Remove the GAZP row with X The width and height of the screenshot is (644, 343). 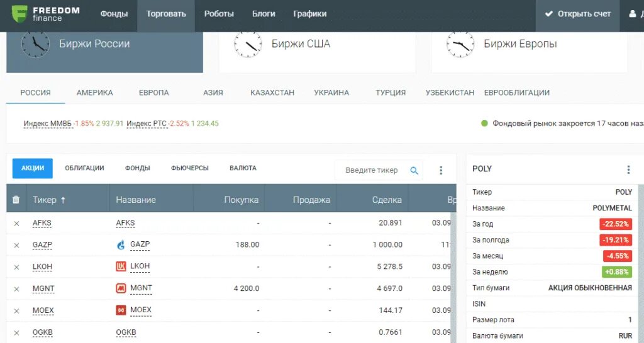click(16, 246)
